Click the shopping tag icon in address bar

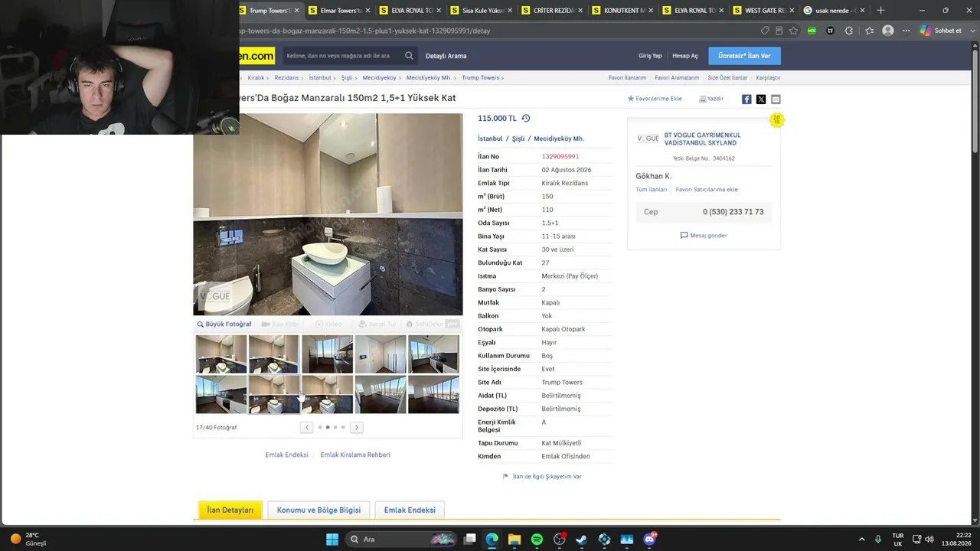pos(765,31)
